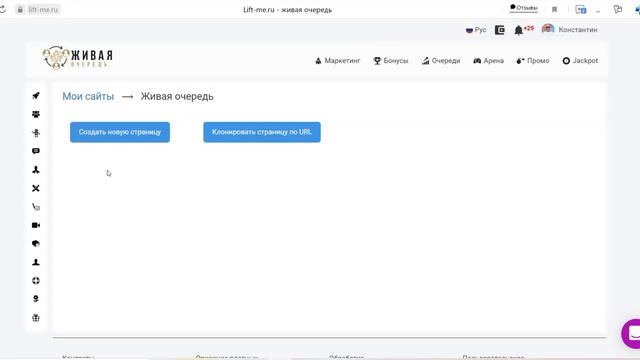This screenshot has width=640, height=360.
Task: Open the Маркетинг menu item
Action: coord(338,61)
